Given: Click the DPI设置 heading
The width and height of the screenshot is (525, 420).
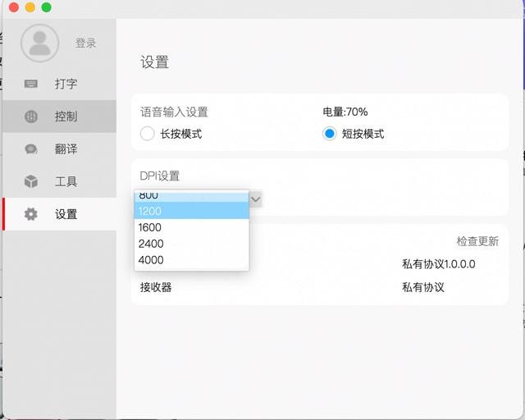Looking at the screenshot, I should coord(160,176).
